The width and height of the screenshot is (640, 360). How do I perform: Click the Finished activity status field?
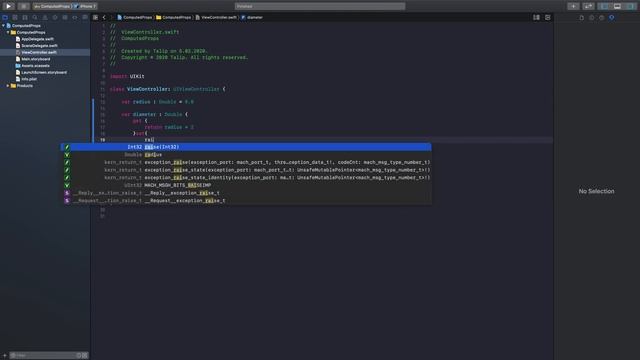[x=320, y=6]
